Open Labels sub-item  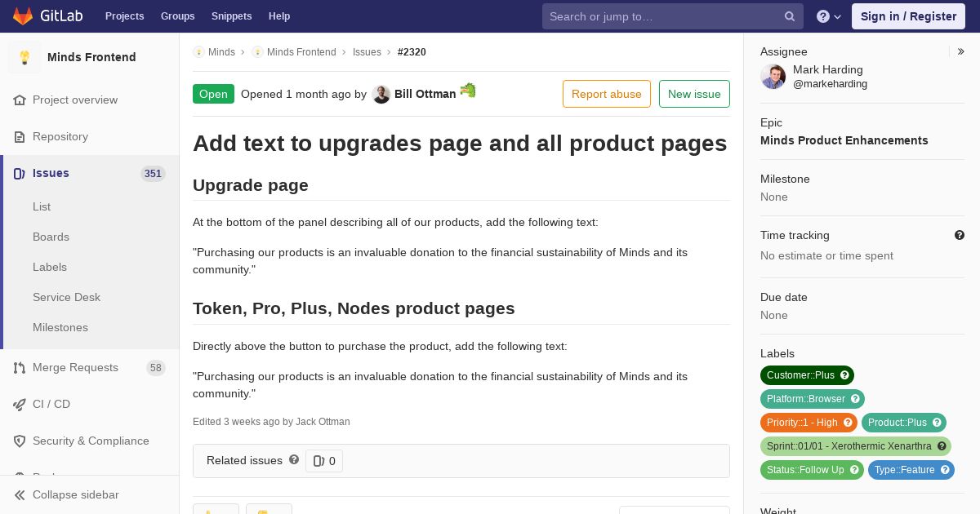click(50, 267)
